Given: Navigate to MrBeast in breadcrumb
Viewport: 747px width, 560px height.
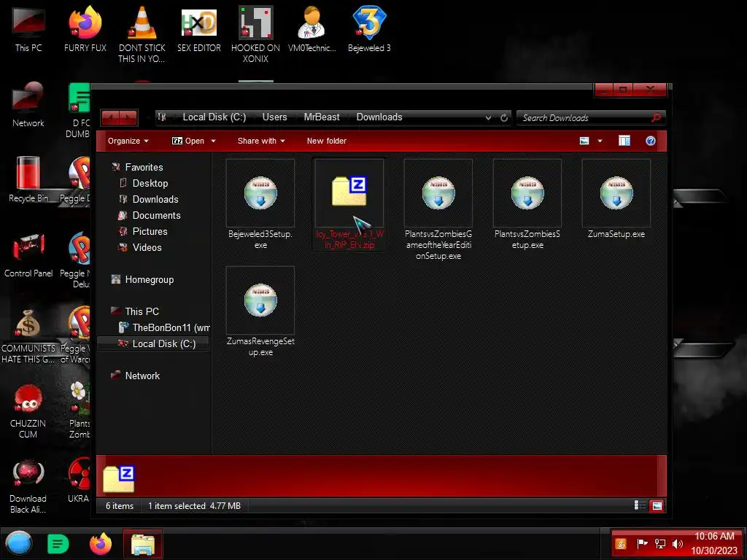Looking at the screenshot, I should click(322, 117).
